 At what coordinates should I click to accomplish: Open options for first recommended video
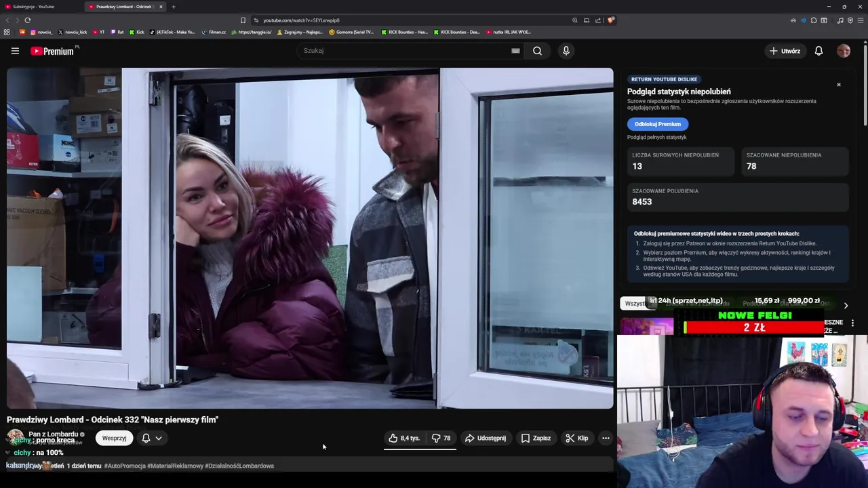[852, 323]
